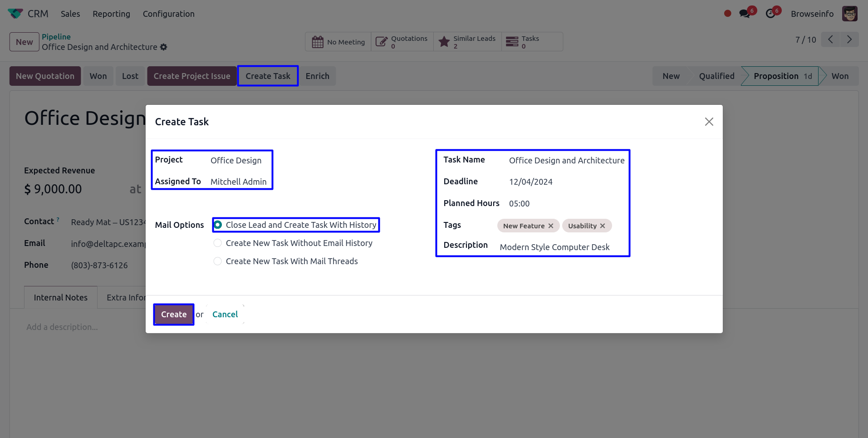This screenshot has width=868, height=438.
Task: Click the Create Project Issue button
Action: point(192,76)
